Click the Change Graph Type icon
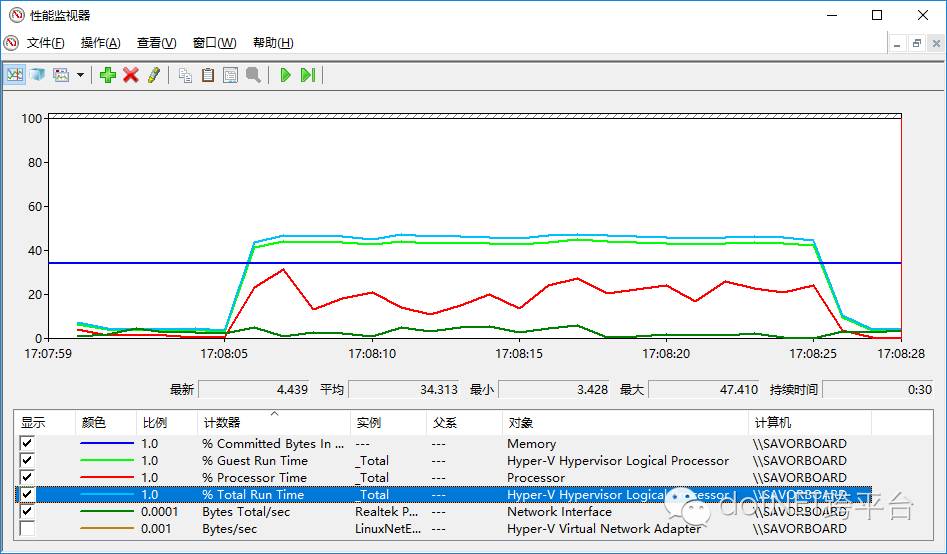 pos(61,75)
